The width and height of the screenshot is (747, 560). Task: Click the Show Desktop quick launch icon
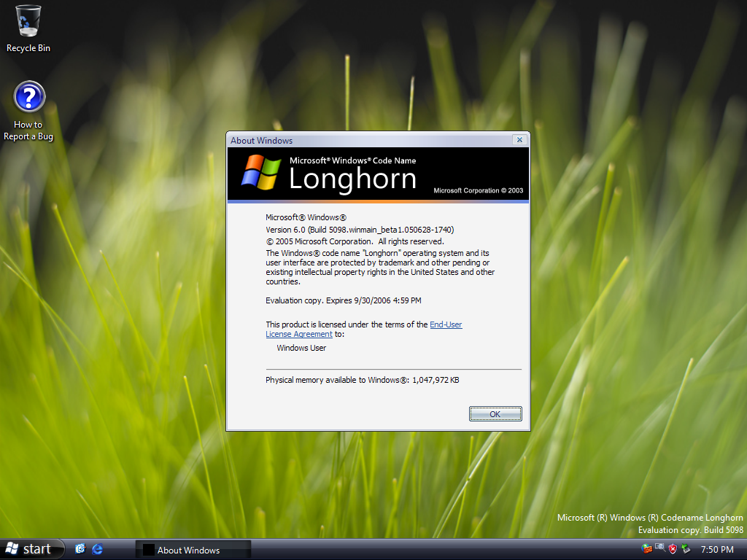80,549
